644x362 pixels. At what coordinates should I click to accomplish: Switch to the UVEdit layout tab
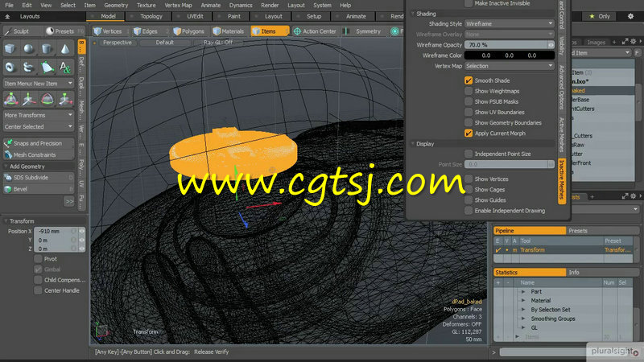click(x=195, y=16)
